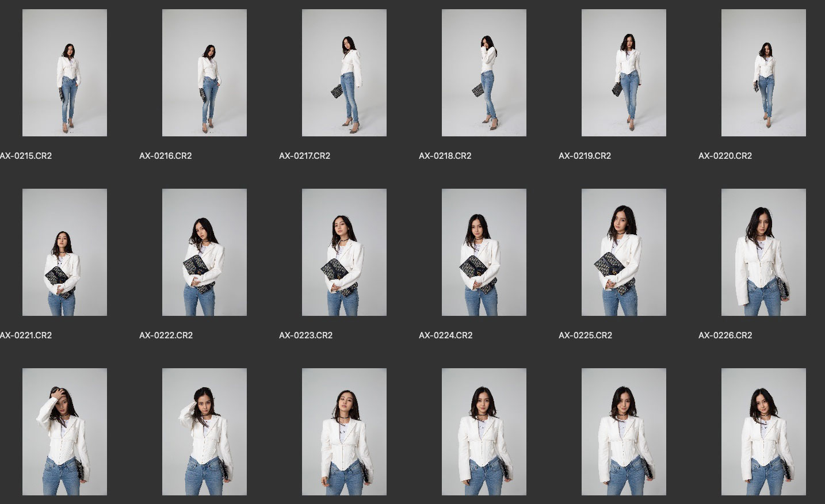Open the AX-0217.CR2 photo thumbnail
The height and width of the screenshot is (504, 825).
point(344,72)
